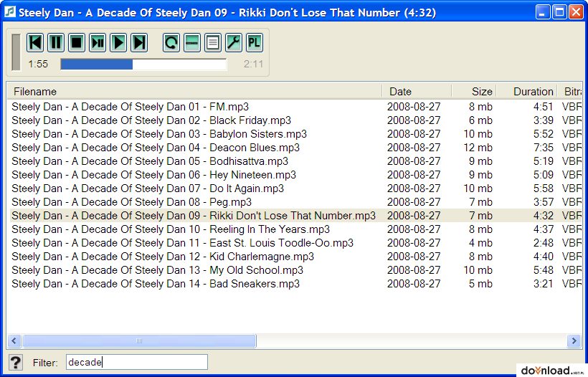Click the 7:35 duration of Deacon Blues
This screenshot has width=588, height=377.
point(544,148)
